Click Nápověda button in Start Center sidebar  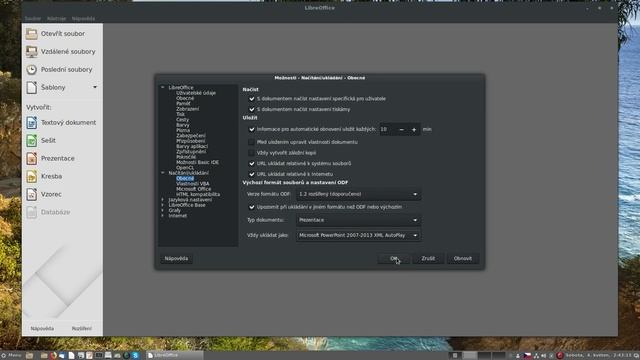[x=42, y=329]
